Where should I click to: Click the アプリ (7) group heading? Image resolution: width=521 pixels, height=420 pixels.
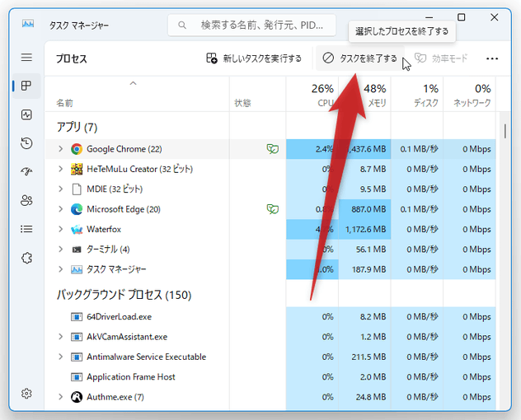tap(77, 127)
